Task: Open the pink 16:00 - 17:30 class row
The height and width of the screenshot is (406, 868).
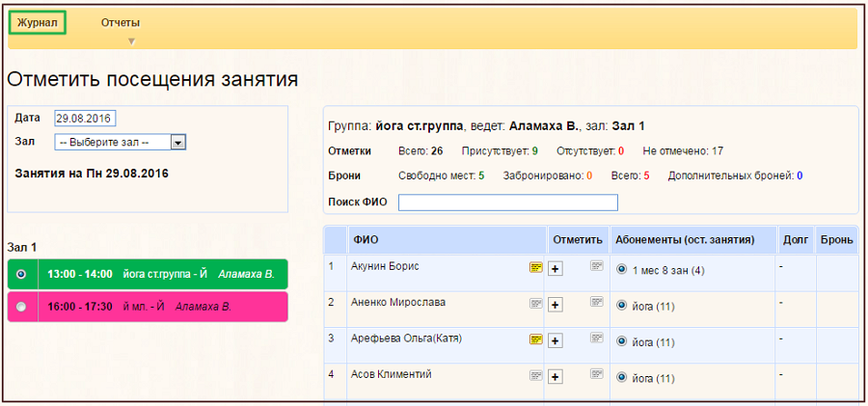Action: 148,307
